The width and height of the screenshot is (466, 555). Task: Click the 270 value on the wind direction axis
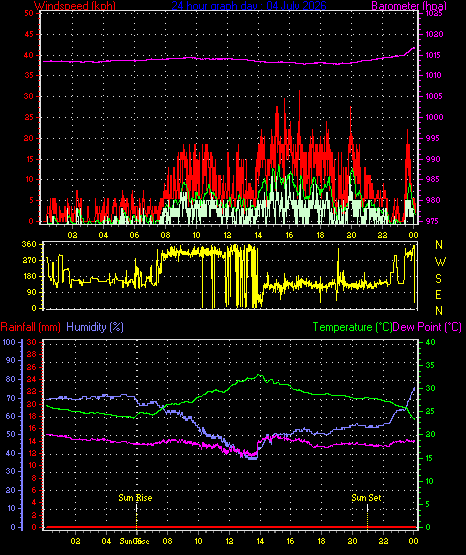[x=29, y=261]
